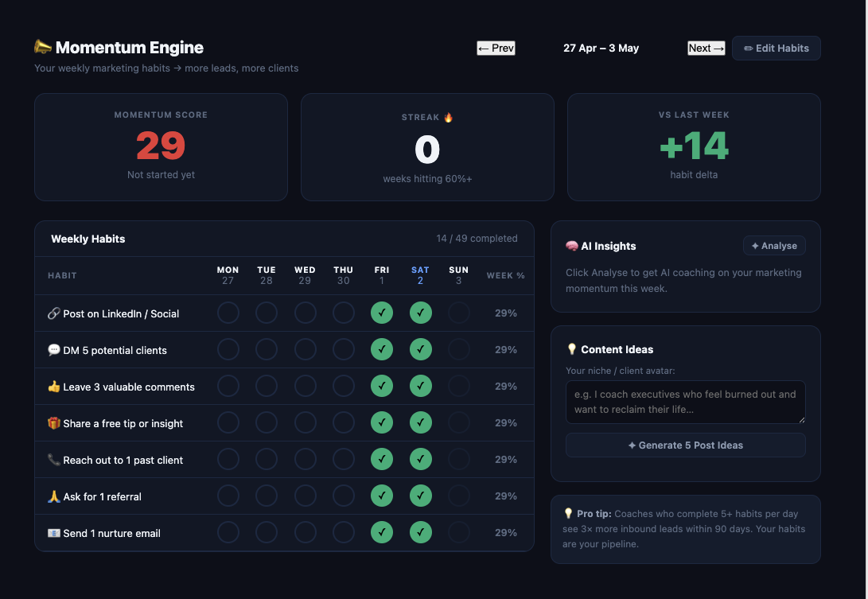The width and height of the screenshot is (868, 599).
Task: Check Thursday for Share a free tip or insight
Action: point(343,422)
